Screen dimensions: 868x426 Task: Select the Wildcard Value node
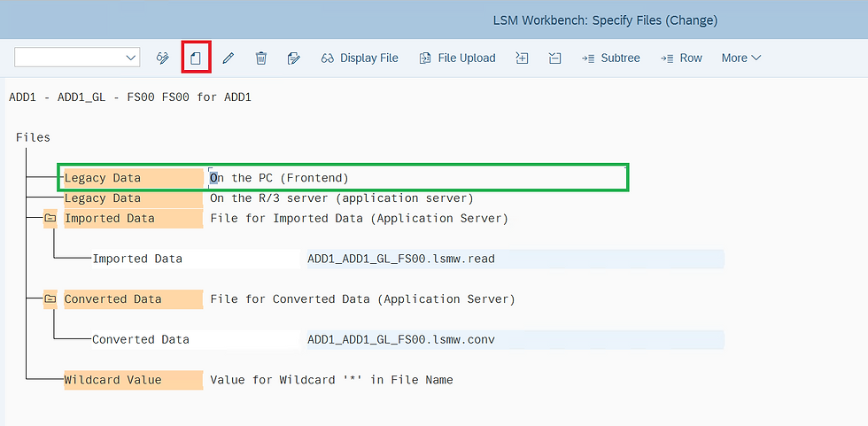[x=134, y=380]
